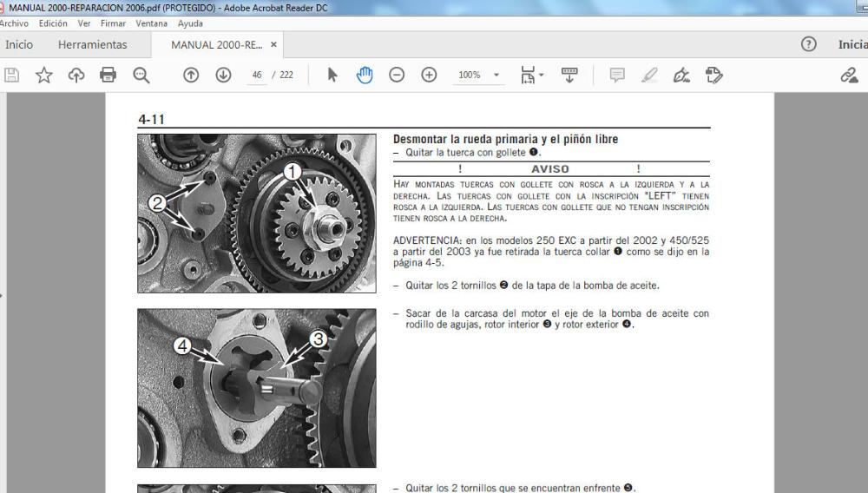Open the Ver menu
868x493 pixels.
[x=84, y=23]
